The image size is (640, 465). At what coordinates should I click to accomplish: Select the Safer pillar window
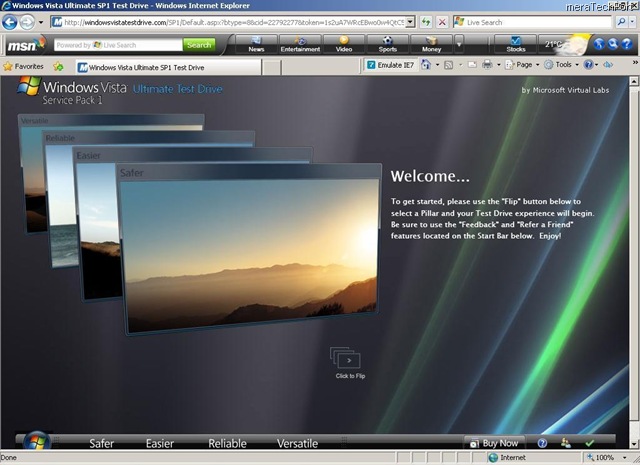pos(249,249)
